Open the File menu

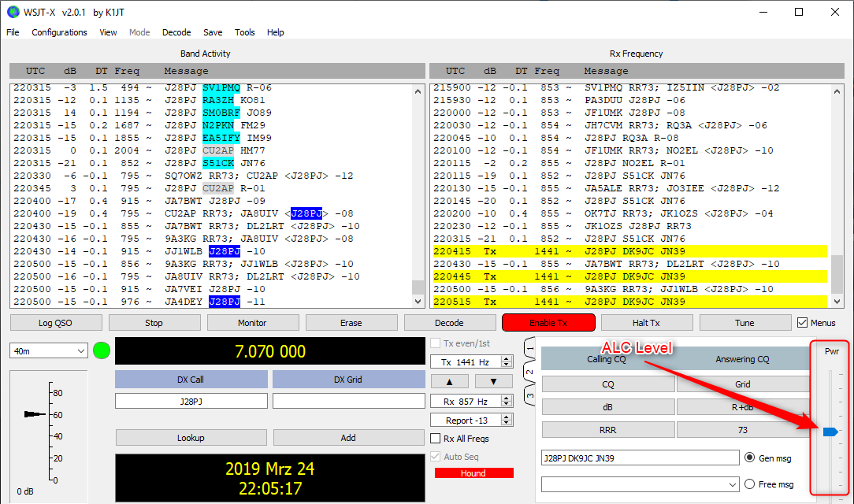[13, 32]
